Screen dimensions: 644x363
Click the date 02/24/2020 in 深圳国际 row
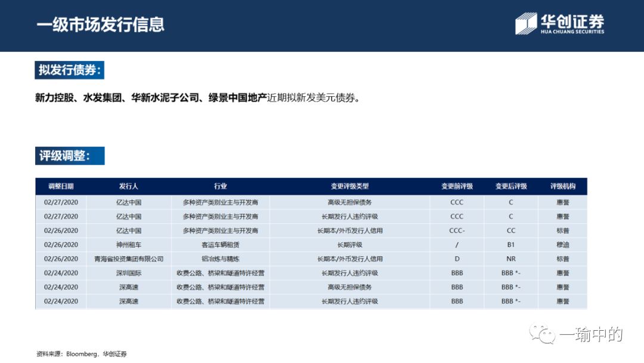click(61, 273)
